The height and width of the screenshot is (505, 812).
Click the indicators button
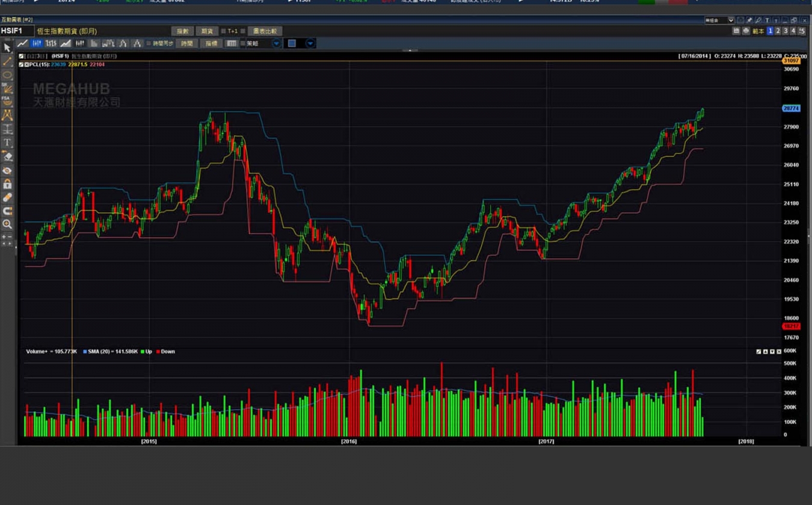(x=211, y=43)
